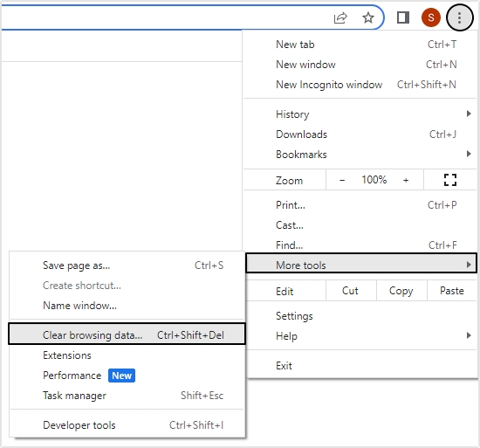Open Task manager from More tools
The image size is (480, 448).
tap(127, 396)
